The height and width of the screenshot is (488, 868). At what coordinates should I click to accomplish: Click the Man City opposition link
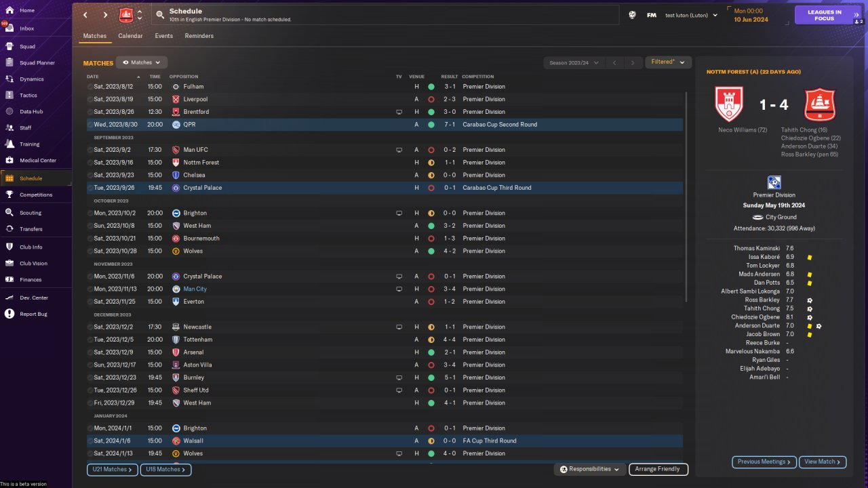click(x=195, y=289)
